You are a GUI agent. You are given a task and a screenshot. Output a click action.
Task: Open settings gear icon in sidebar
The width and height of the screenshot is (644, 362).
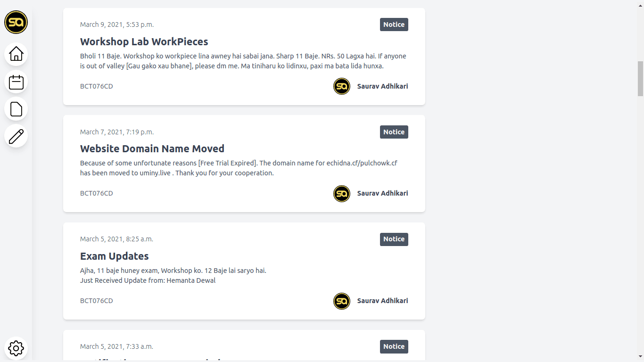[16, 348]
